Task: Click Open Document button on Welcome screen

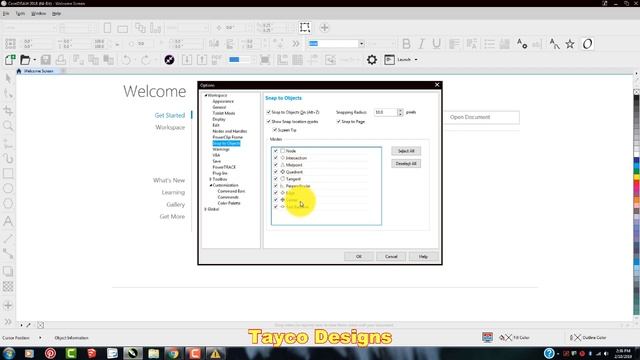Action: pos(482,117)
